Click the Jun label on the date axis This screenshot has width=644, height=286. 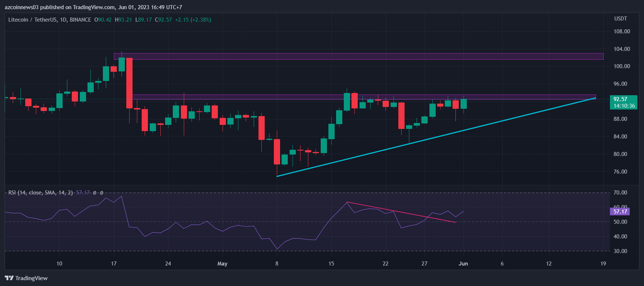[463, 264]
